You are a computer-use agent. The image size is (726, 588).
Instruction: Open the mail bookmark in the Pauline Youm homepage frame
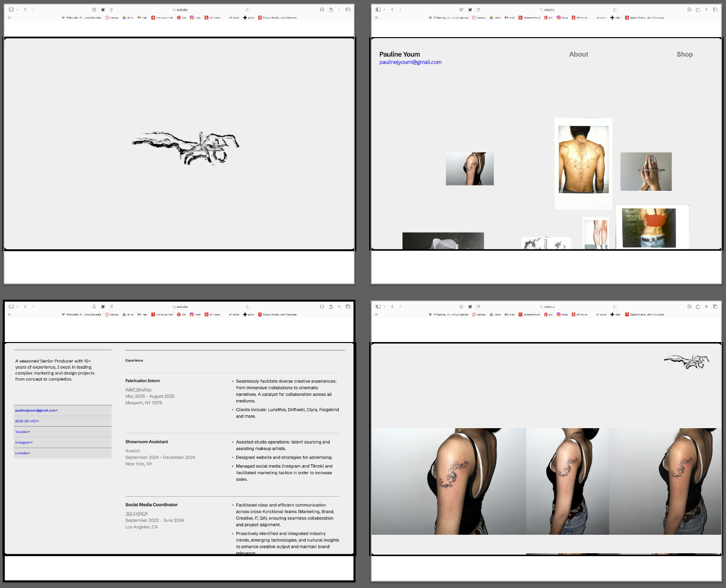click(x=509, y=18)
